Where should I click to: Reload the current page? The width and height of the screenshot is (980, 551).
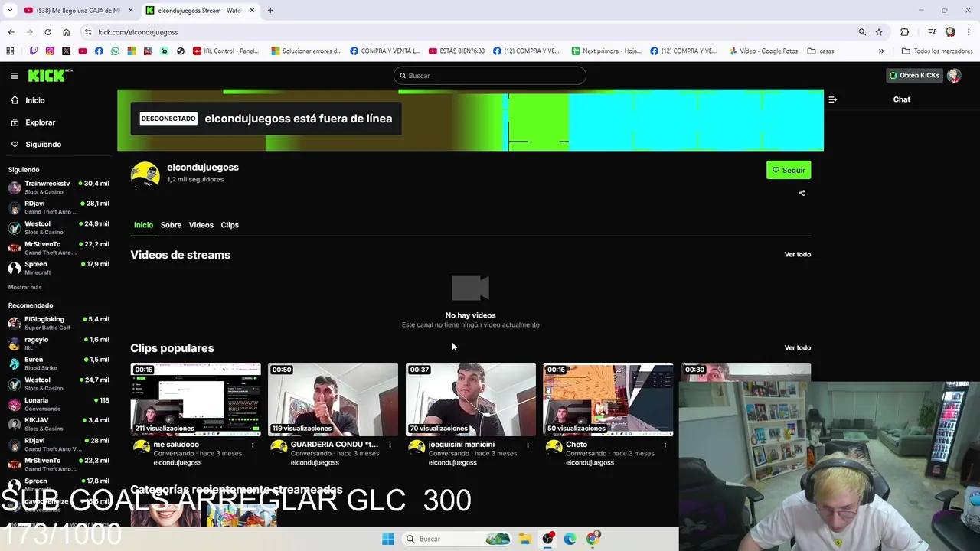(x=47, y=32)
